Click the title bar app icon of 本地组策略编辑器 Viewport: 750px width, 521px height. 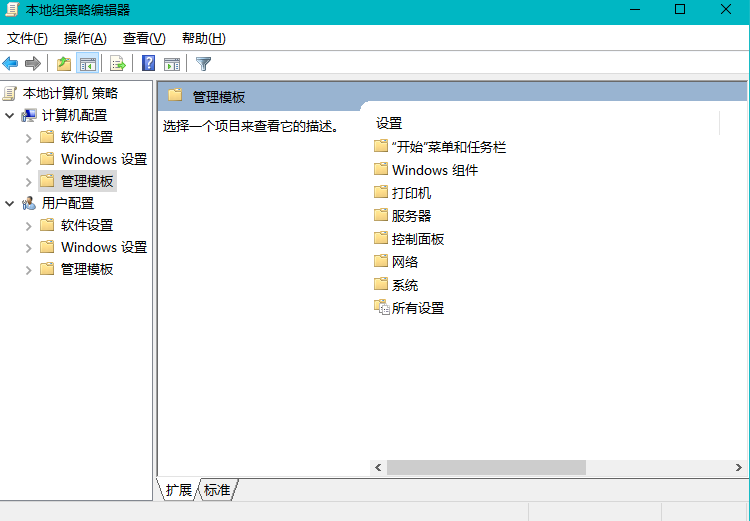pos(11,10)
